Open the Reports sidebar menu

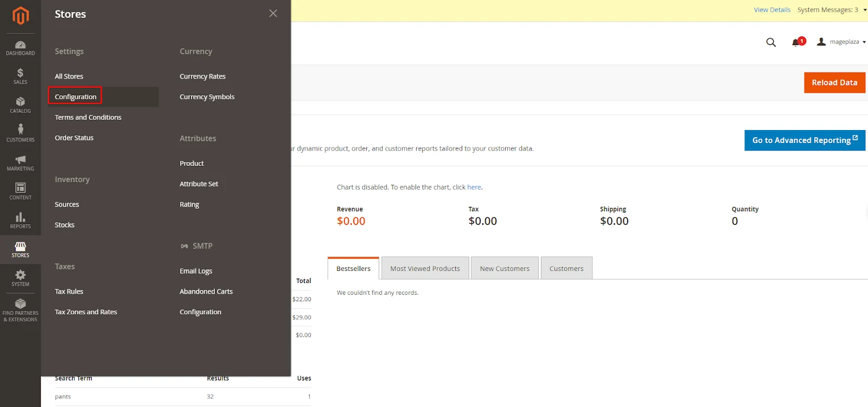[x=21, y=221]
